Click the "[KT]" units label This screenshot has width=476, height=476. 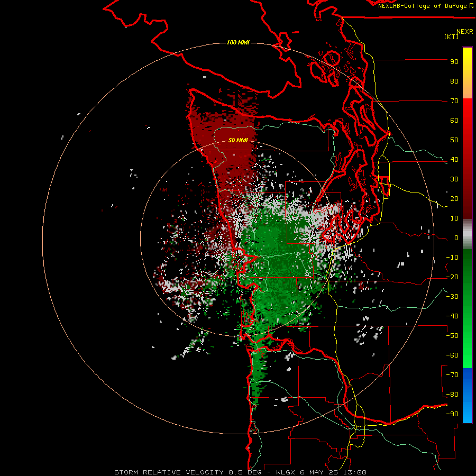(x=452, y=36)
